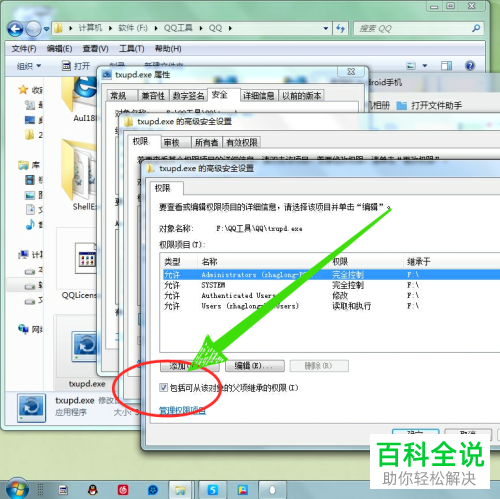Select the SYSTEM permission entry

331,285
